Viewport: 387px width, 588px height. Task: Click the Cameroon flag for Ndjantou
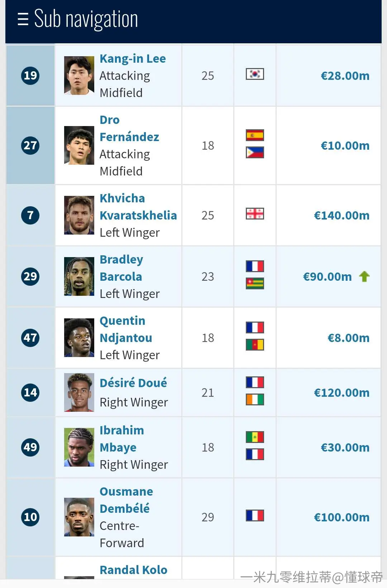click(255, 345)
